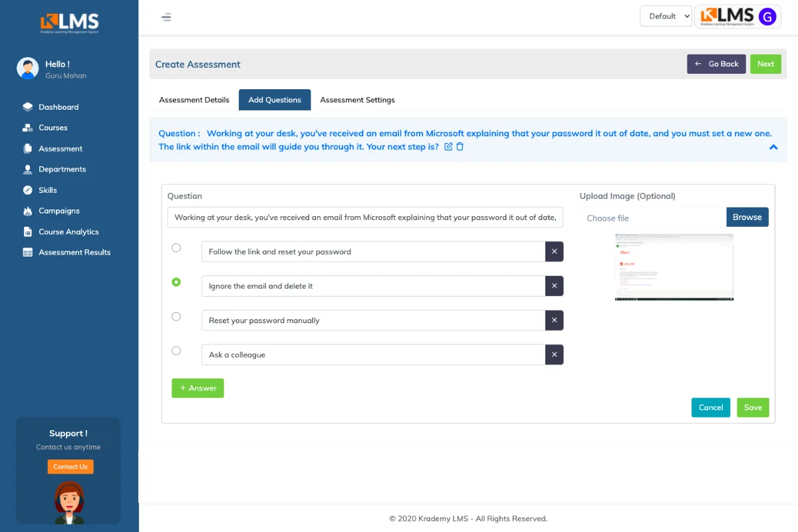Screen dimensions: 798x532
Task: Open Assessment Results table icon
Action: (x=27, y=253)
